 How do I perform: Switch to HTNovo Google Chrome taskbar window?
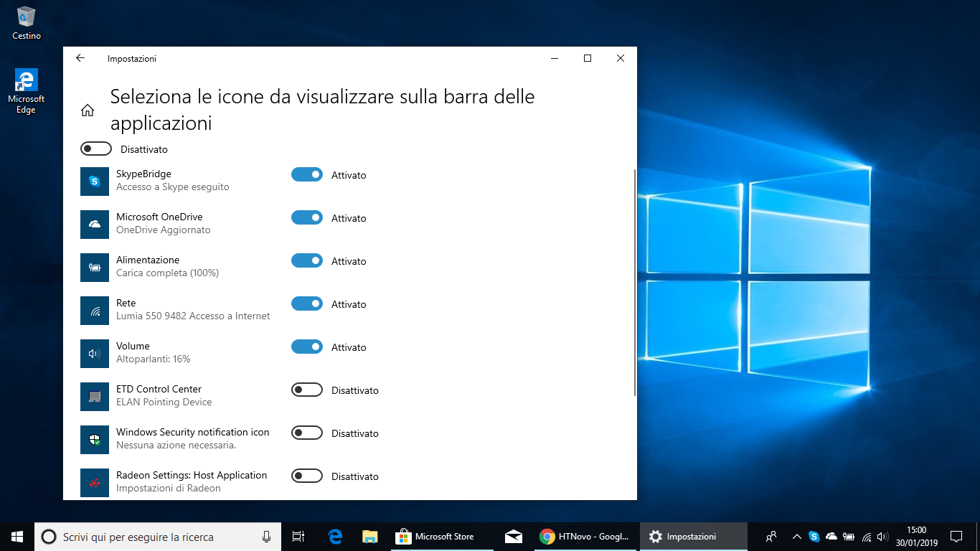tap(584, 537)
